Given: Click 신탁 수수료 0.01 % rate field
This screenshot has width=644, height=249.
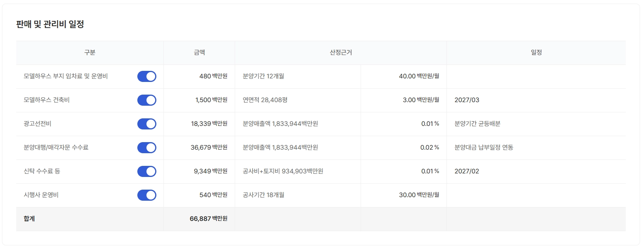Looking at the screenshot, I should click(x=427, y=171).
